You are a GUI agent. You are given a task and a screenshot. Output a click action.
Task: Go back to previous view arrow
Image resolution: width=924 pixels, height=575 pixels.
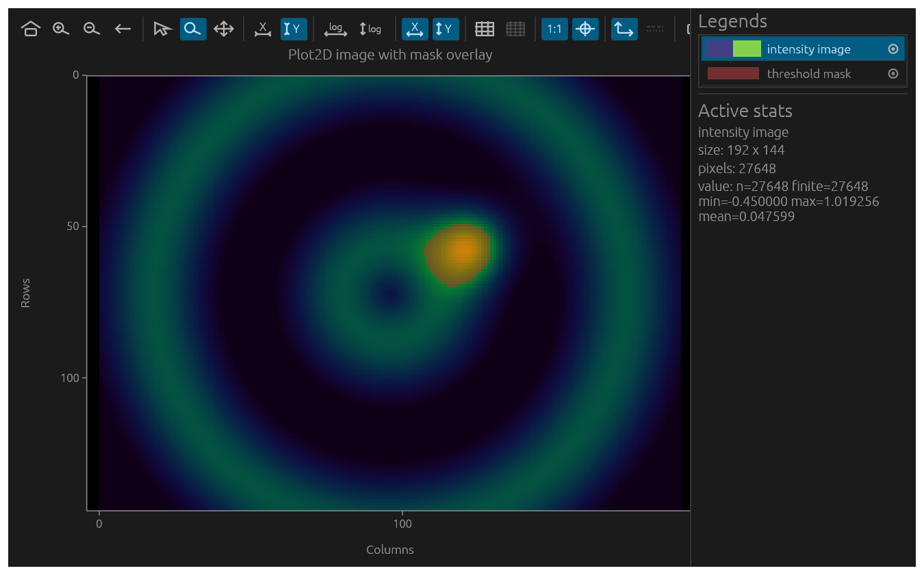(123, 29)
